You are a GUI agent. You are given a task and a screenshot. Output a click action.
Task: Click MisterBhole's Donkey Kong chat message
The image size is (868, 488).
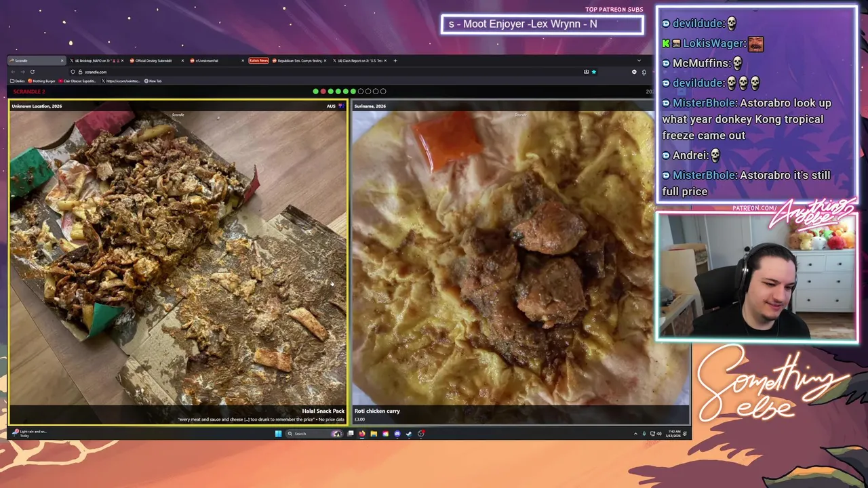coord(747,119)
